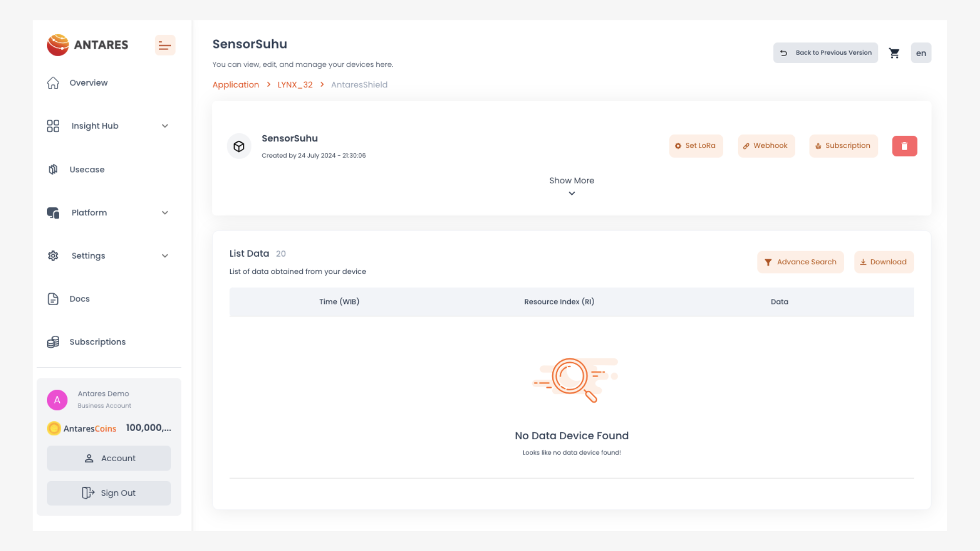This screenshot has height=551, width=980.
Task: Click the AntaresCoins coin icon
Action: [x=54, y=428]
